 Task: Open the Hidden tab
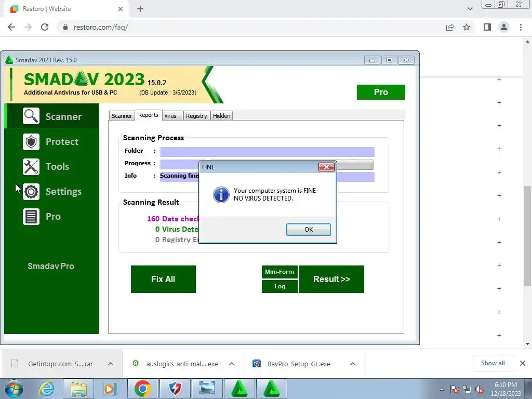tap(221, 116)
